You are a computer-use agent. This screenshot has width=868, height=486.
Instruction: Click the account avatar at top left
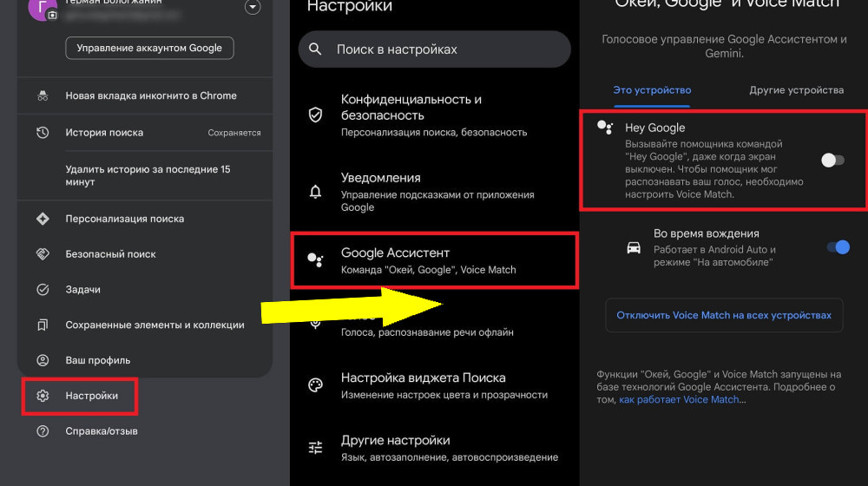tap(42, 8)
